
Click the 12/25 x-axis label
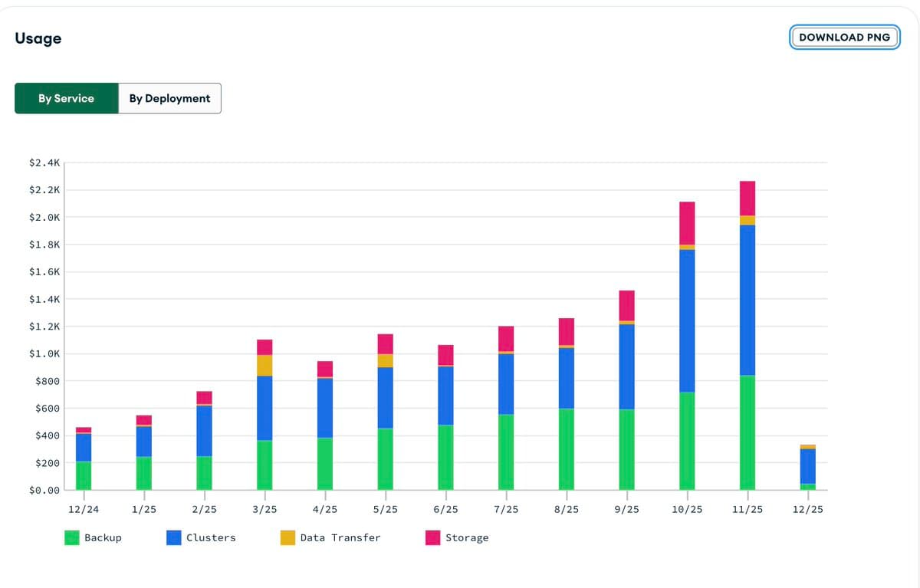pyautogui.click(x=807, y=509)
